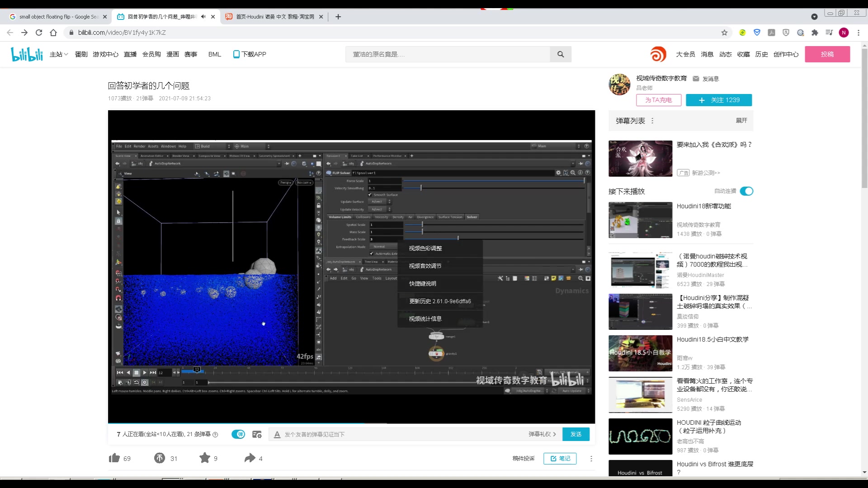Share the video with arrow icon
The width and height of the screenshot is (868, 488).
point(250,458)
